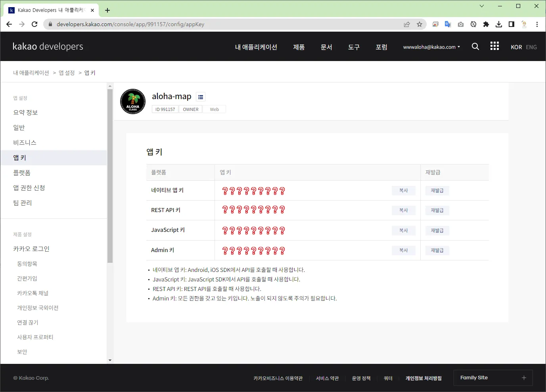Screen dimensions: 546x392
Task: Click the sidebar scroll down arrow
Action: [110, 360]
